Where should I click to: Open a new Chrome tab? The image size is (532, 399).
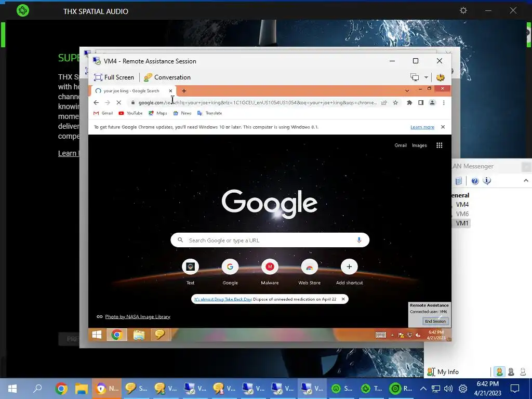(x=184, y=91)
